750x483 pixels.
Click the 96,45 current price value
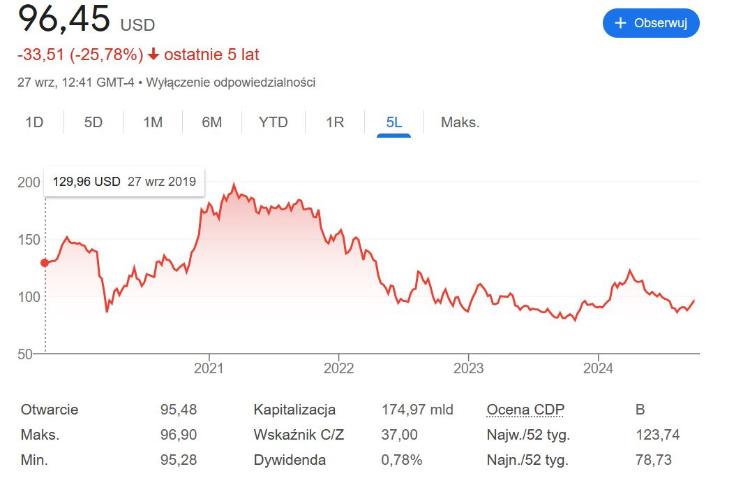63,19
